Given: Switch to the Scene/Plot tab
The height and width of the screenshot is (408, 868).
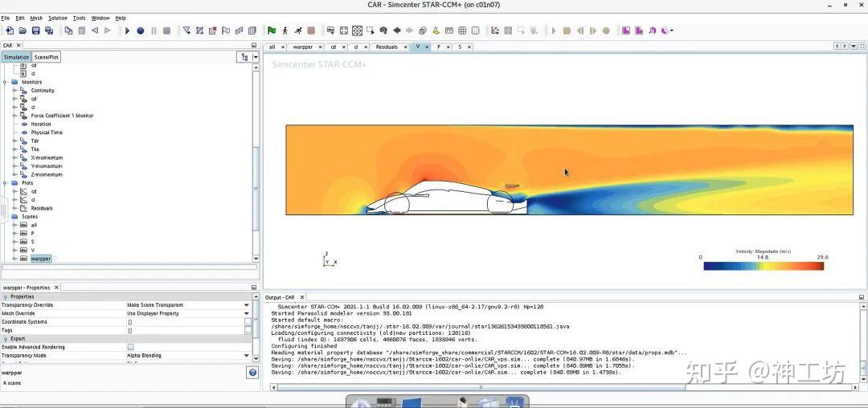Looking at the screenshot, I should (x=47, y=57).
